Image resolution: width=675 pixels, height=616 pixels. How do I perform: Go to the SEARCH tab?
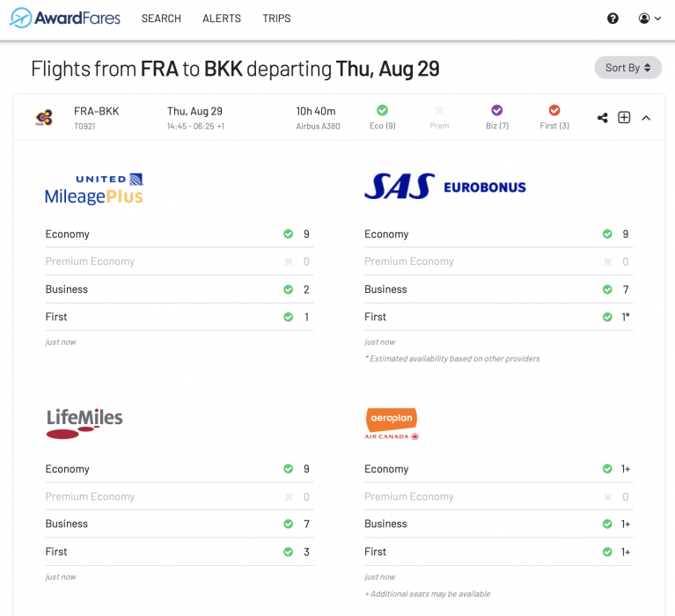coord(161,18)
